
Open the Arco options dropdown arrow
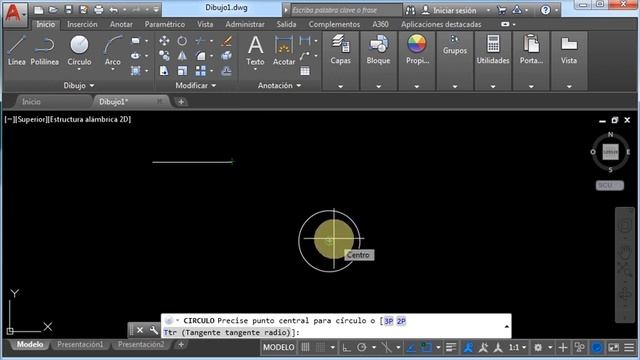pyautogui.click(x=113, y=69)
